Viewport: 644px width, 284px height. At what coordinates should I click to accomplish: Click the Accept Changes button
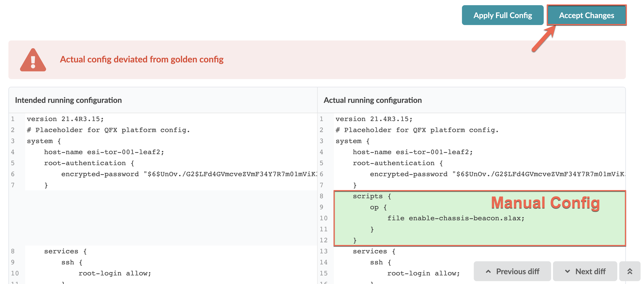[586, 15]
